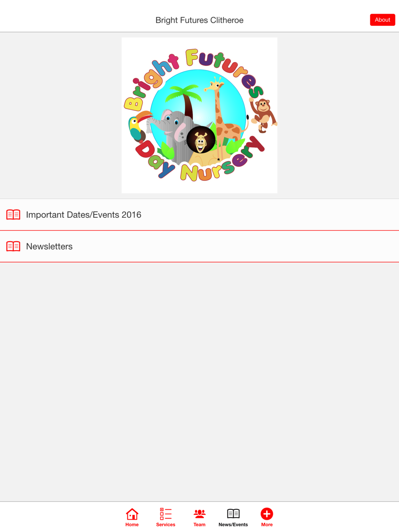Screen dimensions: 399x532
Task: Click the About button
Action: point(382,20)
